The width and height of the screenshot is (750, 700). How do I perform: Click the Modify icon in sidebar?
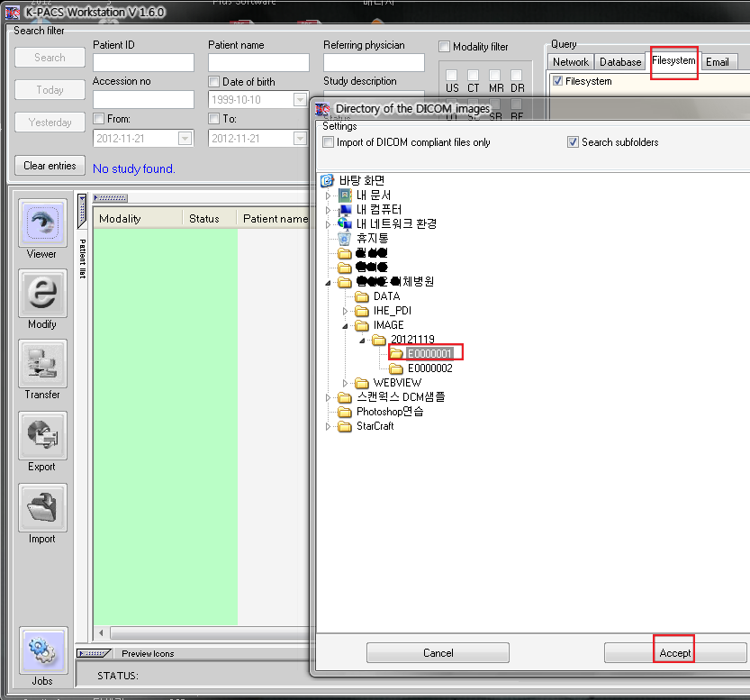point(42,294)
